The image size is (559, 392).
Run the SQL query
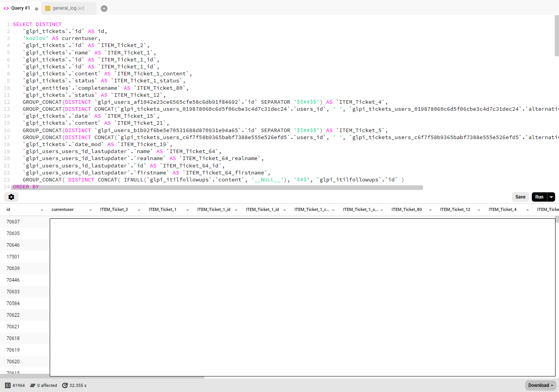click(539, 197)
